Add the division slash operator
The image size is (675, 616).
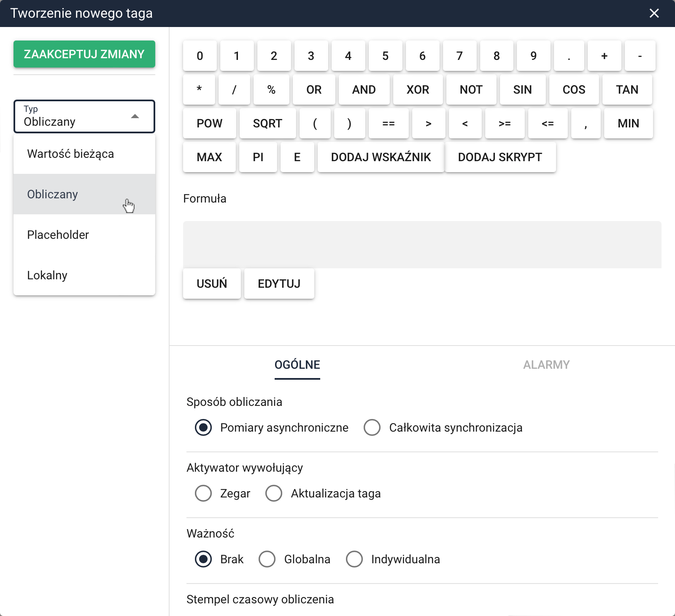click(x=234, y=89)
